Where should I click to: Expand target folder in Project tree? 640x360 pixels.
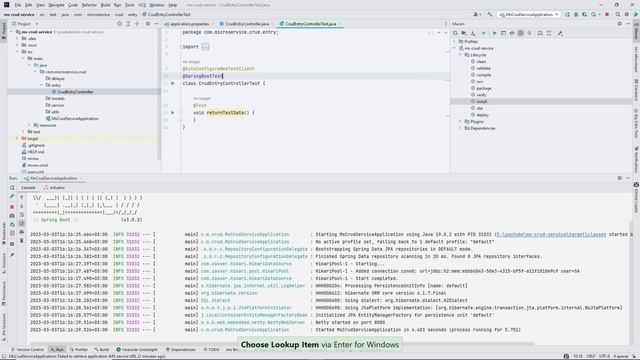point(17,139)
